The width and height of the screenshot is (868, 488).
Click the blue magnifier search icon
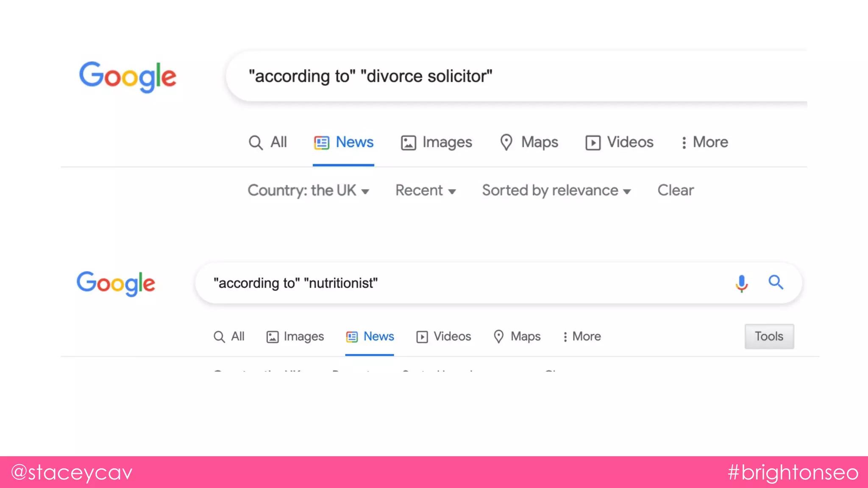tap(776, 282)
